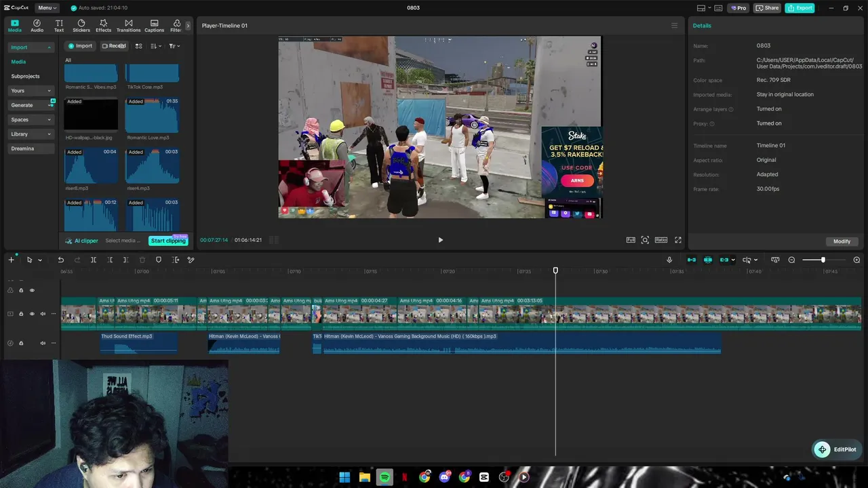This screenshot has width=868, height=488.
Task: Lock the main video track
Action: 21,314
